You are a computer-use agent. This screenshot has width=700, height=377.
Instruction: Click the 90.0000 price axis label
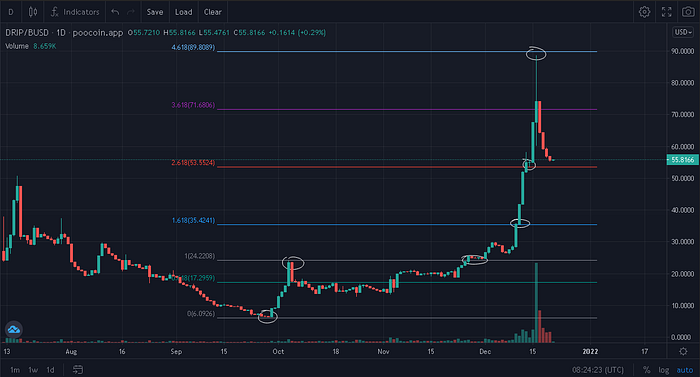pyautogui.click(x=683, y=51)
